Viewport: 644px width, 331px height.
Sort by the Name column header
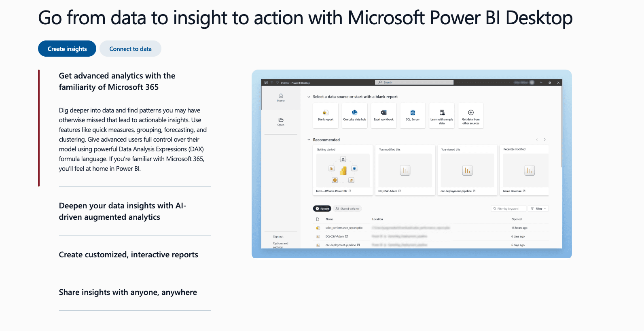pyautogui.click(x=330, y=219)
